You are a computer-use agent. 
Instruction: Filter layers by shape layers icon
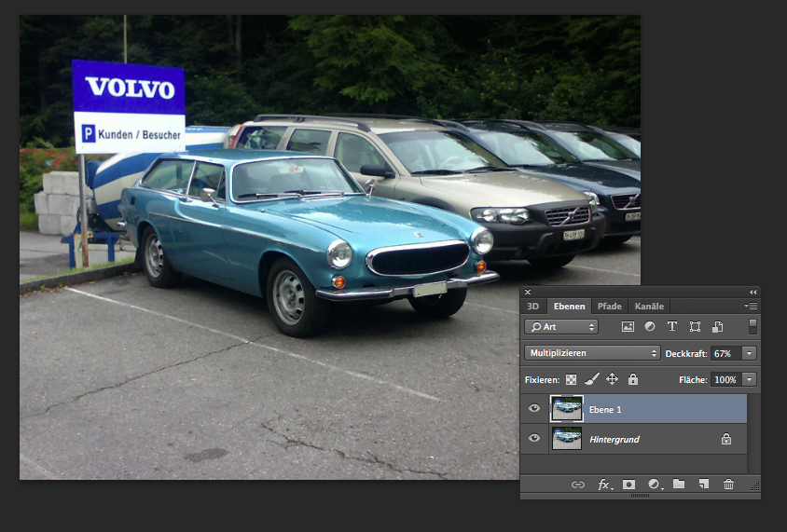point(695,327)
